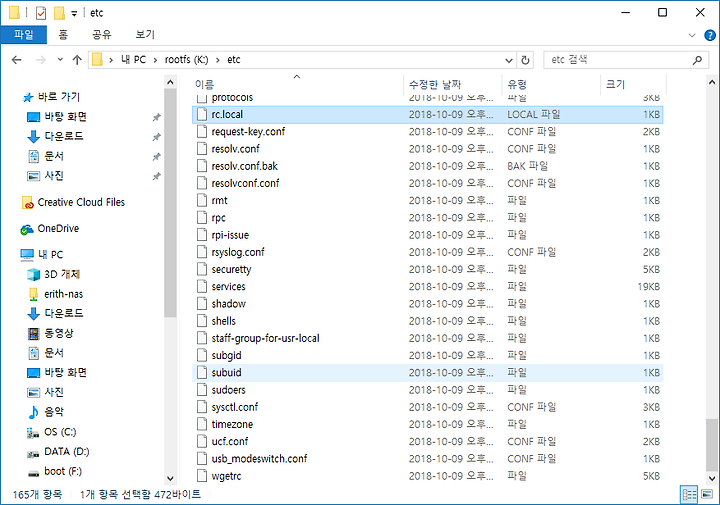Open the 홈 ribbon tab
The height and width of the screenshot is (505, 720).
click(63, 34)
